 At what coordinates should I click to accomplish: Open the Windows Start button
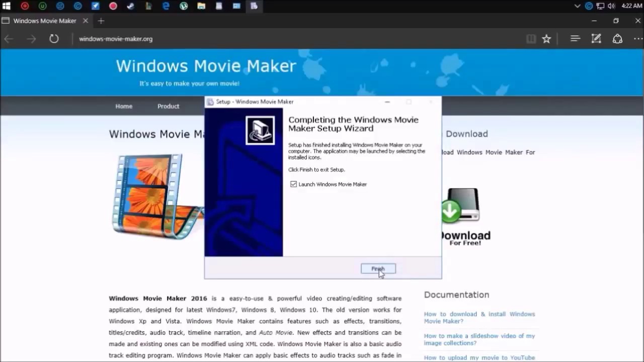point(7,6)
